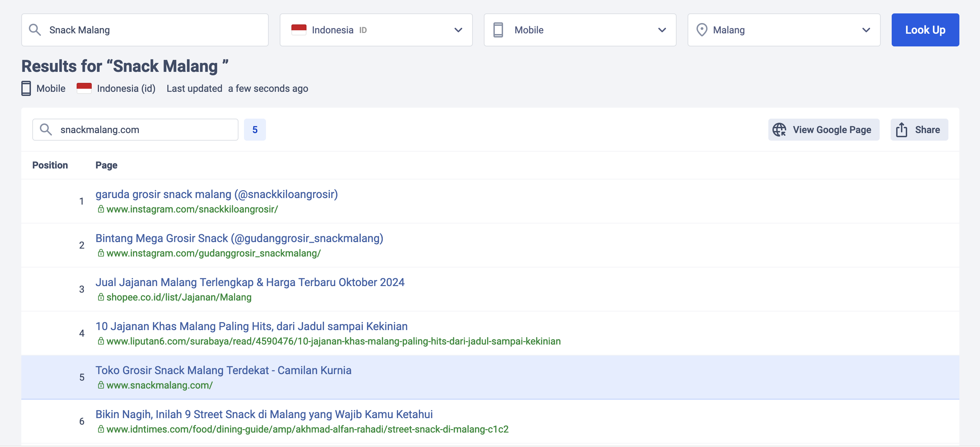Viewport: 980px width, 447px height.
Task: Open the 10 Jajanan Khas Malang result
Action: 252,326
